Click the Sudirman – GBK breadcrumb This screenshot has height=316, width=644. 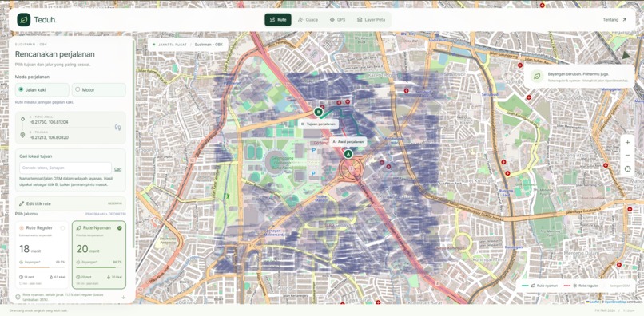209,45
